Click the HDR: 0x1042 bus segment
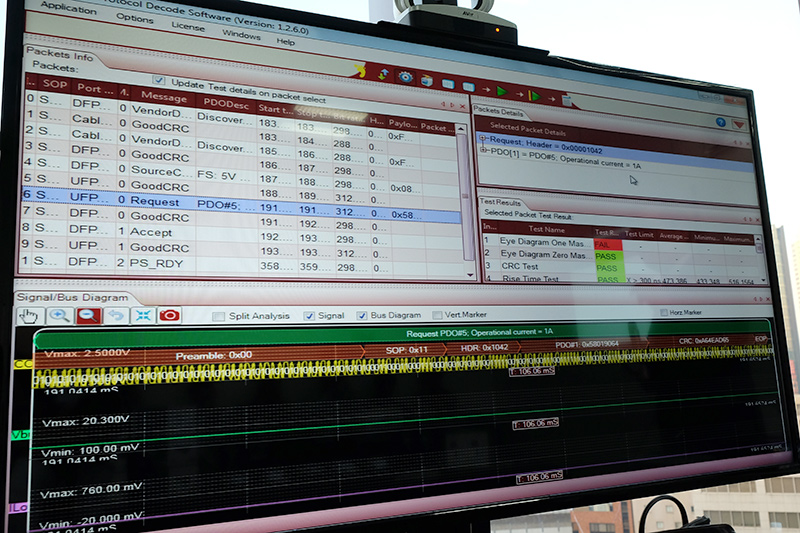This screenshot has height=533, width=800. click(x=484, y=347)
